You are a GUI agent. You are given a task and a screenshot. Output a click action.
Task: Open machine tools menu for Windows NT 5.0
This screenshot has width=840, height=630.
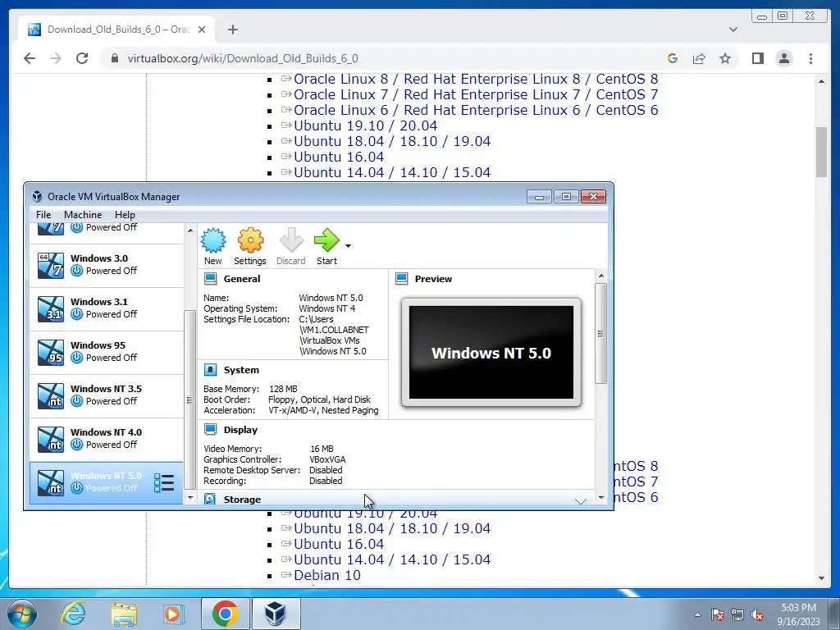click(x=164, y=482)
